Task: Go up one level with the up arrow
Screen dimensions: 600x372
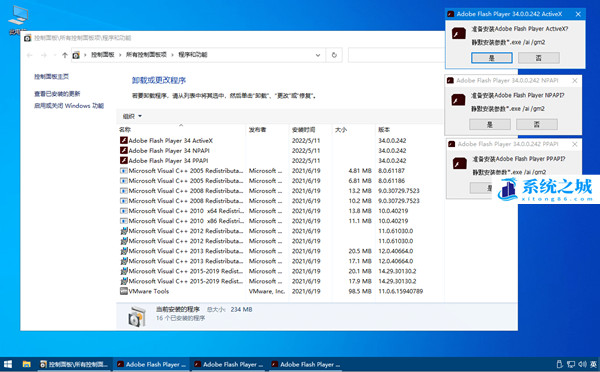Action: [x=65, y=55]
